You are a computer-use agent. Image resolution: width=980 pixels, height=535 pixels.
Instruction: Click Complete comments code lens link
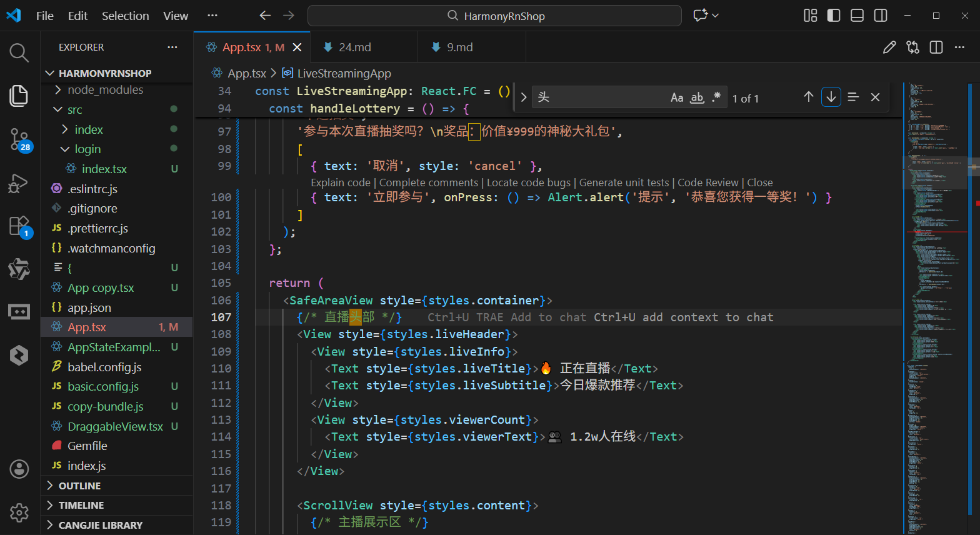click(x=429, y=182)
